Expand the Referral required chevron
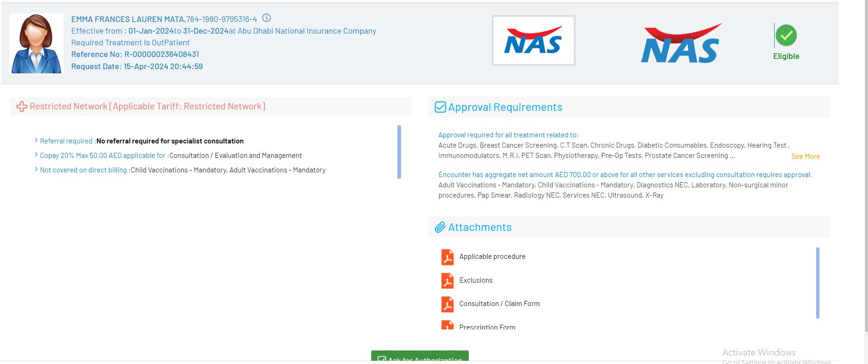Viewport: 868px width, 364px height. pyautogui.click(x=36, y=141)
